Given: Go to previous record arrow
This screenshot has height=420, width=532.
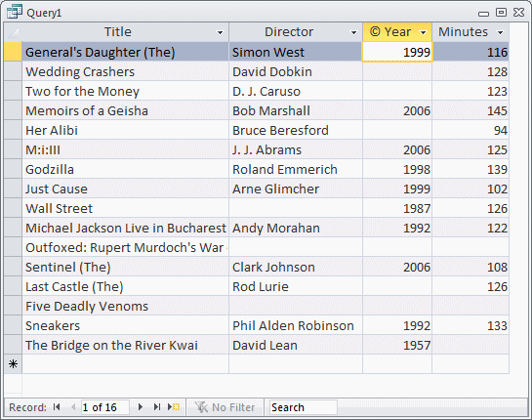Looking at the screenshot, I should (x=73, y=406).
